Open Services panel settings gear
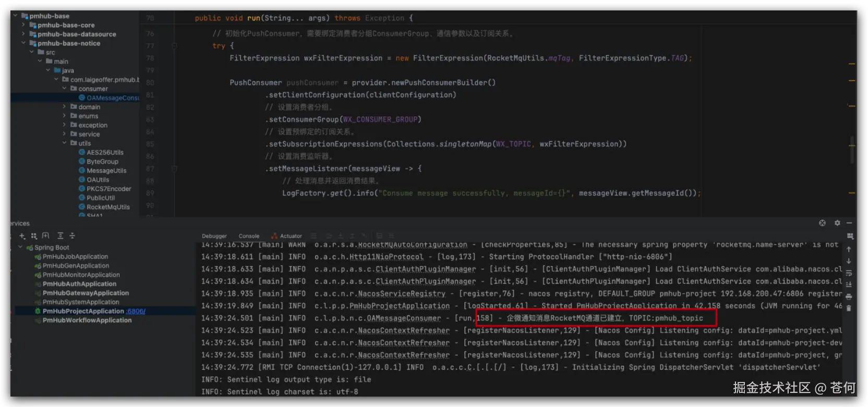The width and height of the screenshot is (868, 407). click(x=837, y=223)
